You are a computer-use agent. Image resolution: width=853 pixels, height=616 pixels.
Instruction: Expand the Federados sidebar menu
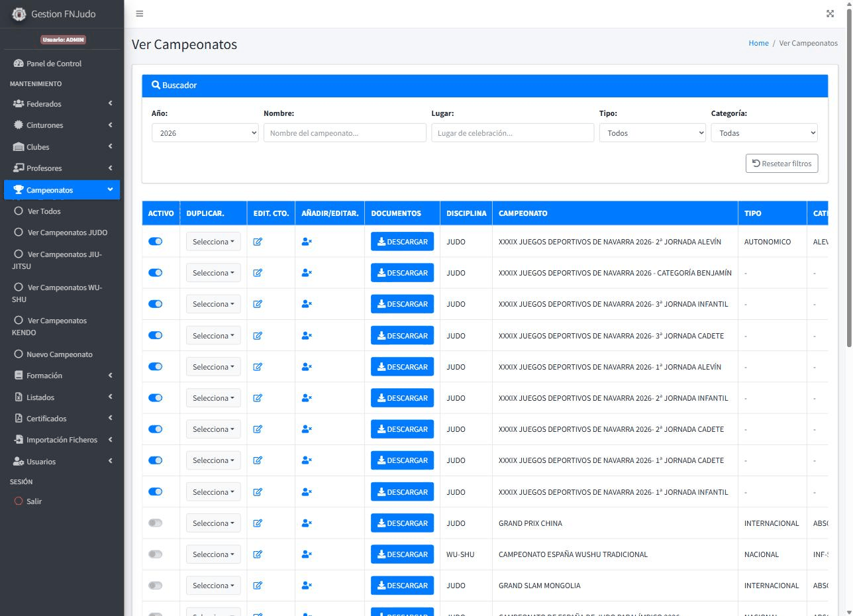[x=62, y=104]
